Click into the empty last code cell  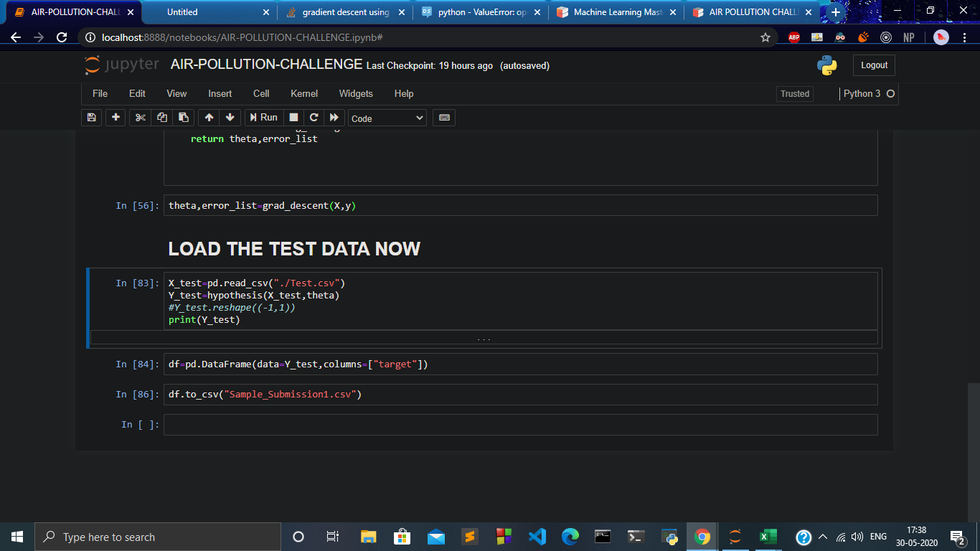tap(520, 425)
